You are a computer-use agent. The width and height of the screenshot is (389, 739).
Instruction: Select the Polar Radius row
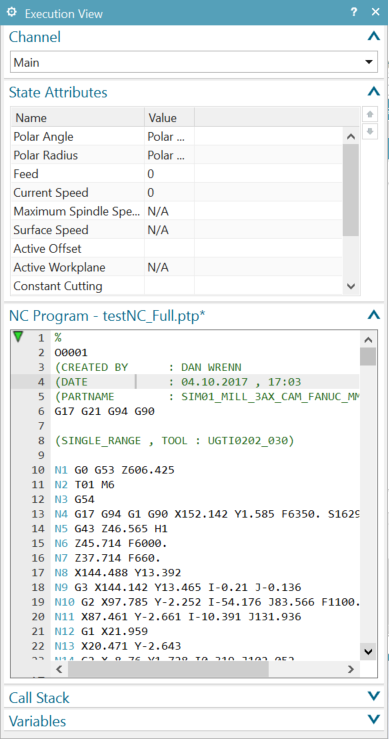(x=176, y=155)
